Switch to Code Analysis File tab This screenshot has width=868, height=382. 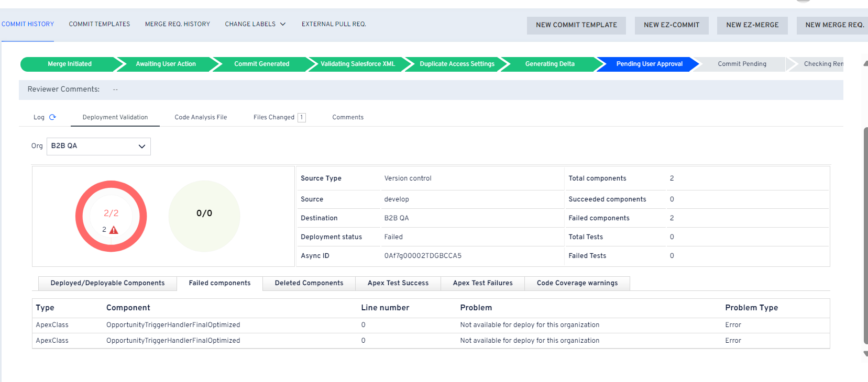pos(201,117)
